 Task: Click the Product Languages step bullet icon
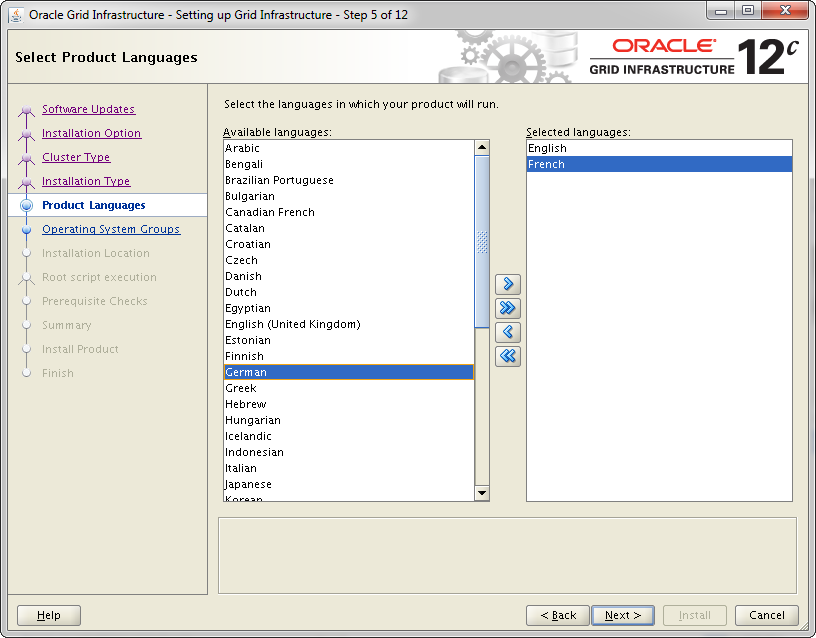26,205
